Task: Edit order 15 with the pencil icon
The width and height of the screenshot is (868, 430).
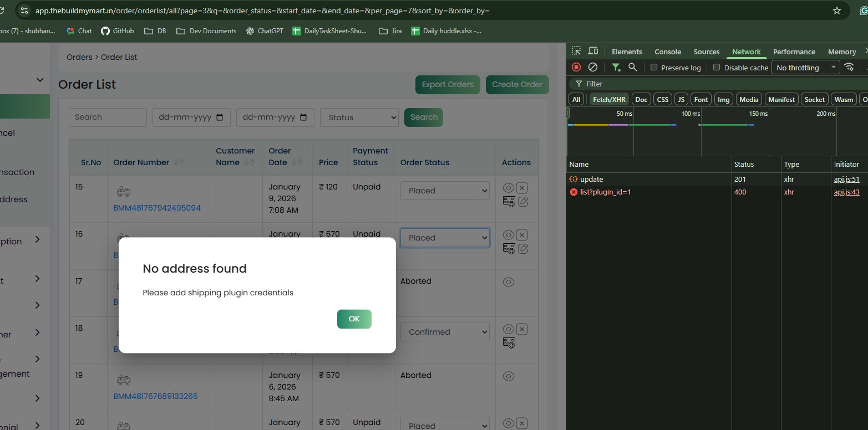Action: pyautogui.click(x=522, y=201)
